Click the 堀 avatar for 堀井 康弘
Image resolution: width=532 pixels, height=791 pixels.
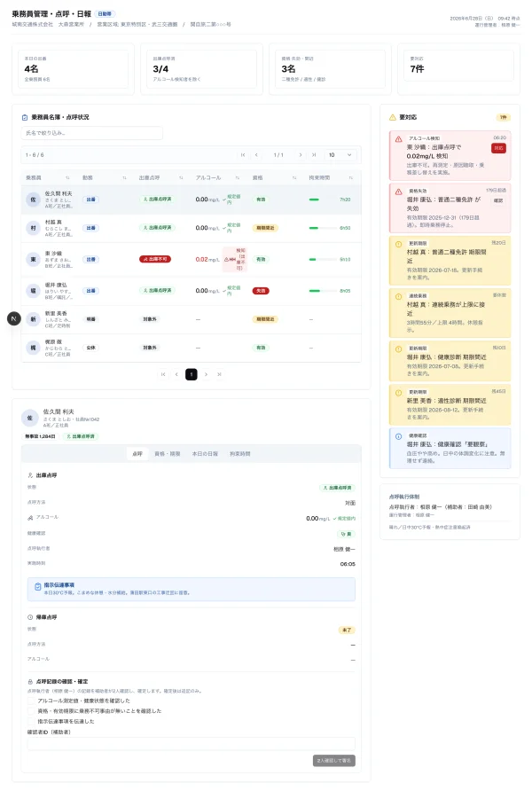click(34, 291)
